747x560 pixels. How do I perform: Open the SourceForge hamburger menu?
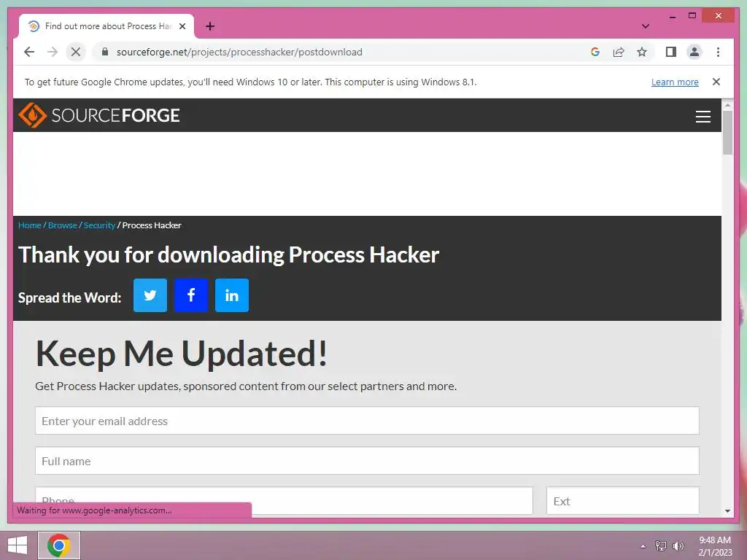(703, 116)
